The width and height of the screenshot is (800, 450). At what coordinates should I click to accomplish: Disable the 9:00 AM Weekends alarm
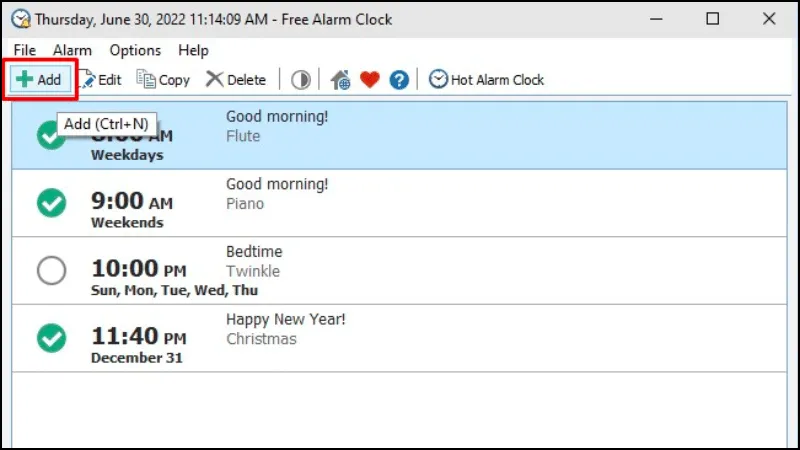pos(51,203)
